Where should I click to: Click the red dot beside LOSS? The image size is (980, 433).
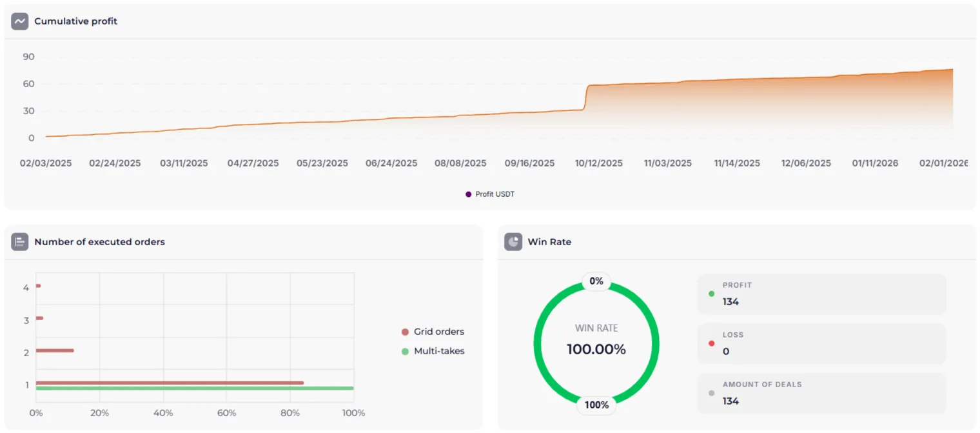[711, 343]
